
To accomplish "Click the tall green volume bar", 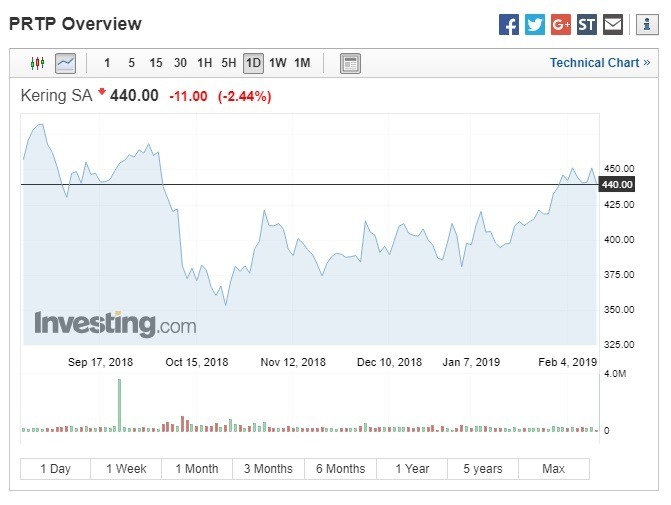I will [119, 404].
